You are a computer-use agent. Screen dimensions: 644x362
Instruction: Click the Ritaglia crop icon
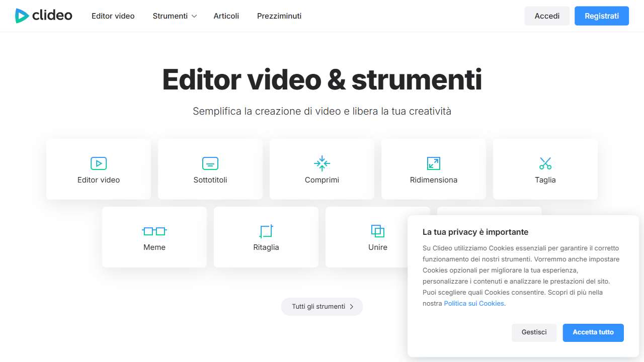(266, 231)
